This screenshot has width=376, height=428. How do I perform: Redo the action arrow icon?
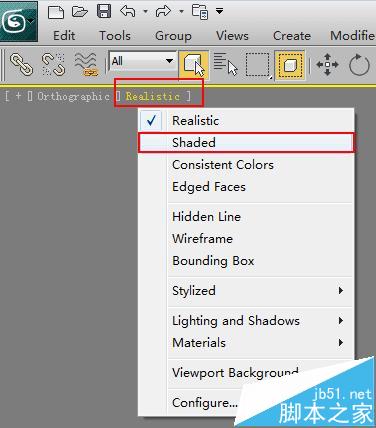(x=163, y=12)
